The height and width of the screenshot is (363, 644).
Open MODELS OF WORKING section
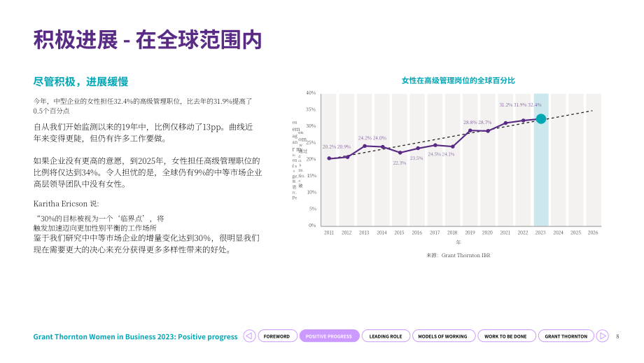pos(443,336)
